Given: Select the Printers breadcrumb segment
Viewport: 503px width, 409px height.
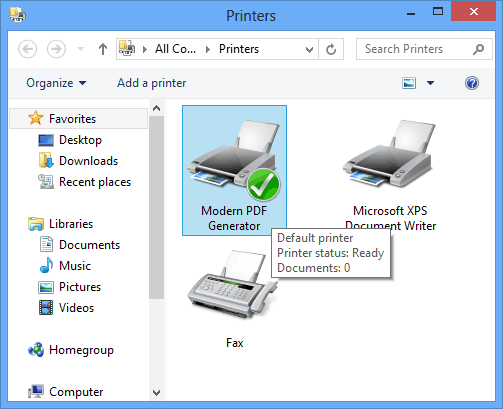Looking at the screenshot, I should pyautogui.click(x=239, y=49).
